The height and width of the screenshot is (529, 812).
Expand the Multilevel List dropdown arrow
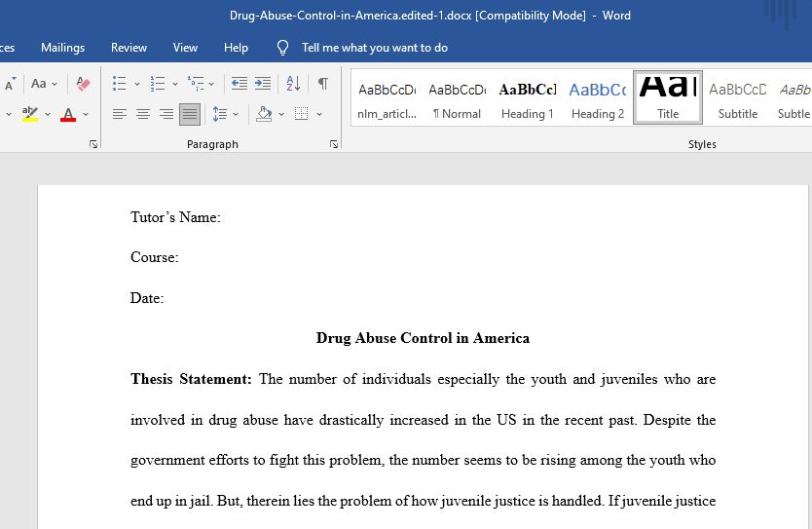(211, 84)
